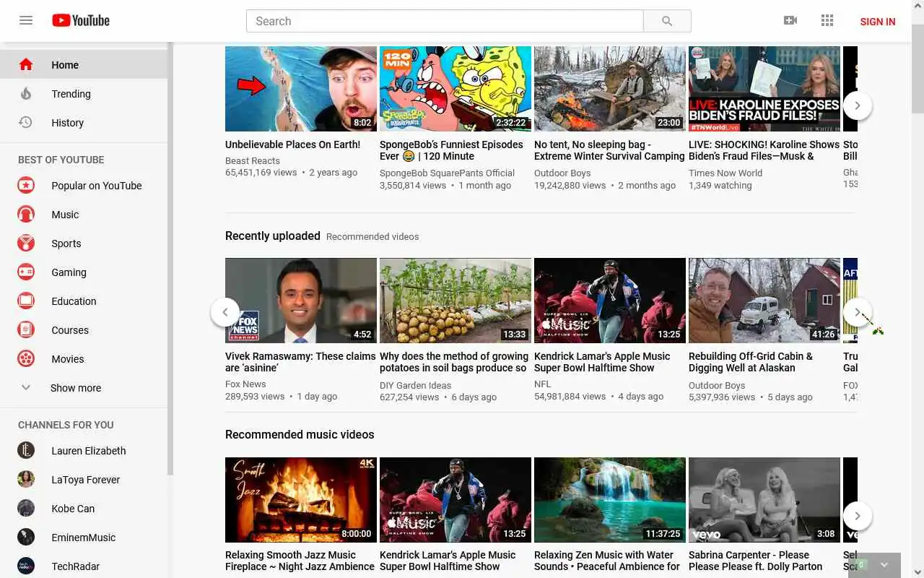This screenshot has width=924, height=578.
Task: Click the Education icon
Action: coord(26,301)
